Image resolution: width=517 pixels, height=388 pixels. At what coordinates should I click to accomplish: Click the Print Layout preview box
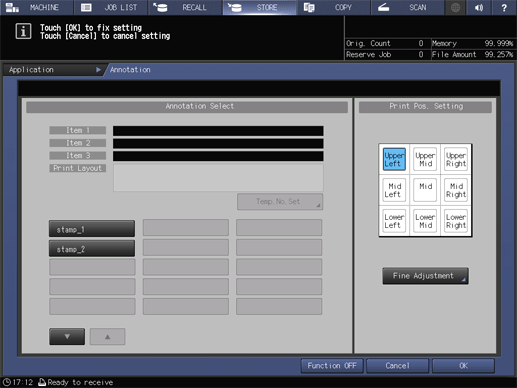(218, 178)
